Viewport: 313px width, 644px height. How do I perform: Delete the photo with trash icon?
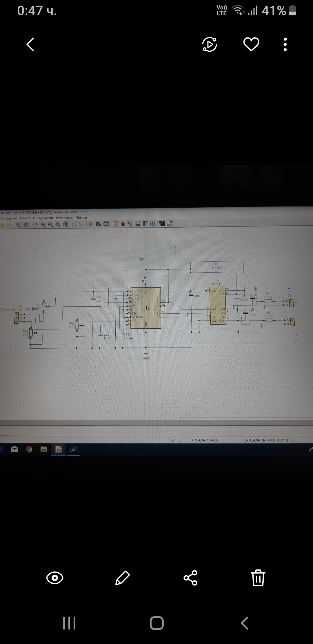pyautogui.click(x=258, y=578)
